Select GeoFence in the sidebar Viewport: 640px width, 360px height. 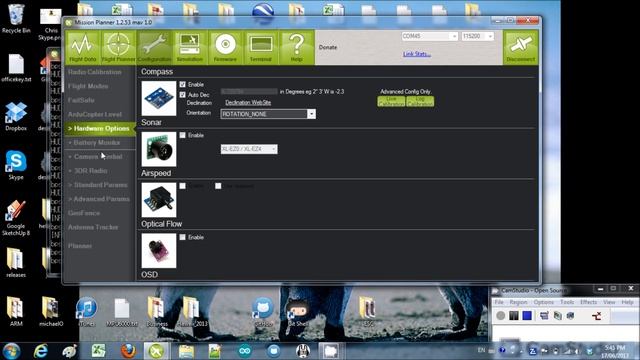point(84,213)
